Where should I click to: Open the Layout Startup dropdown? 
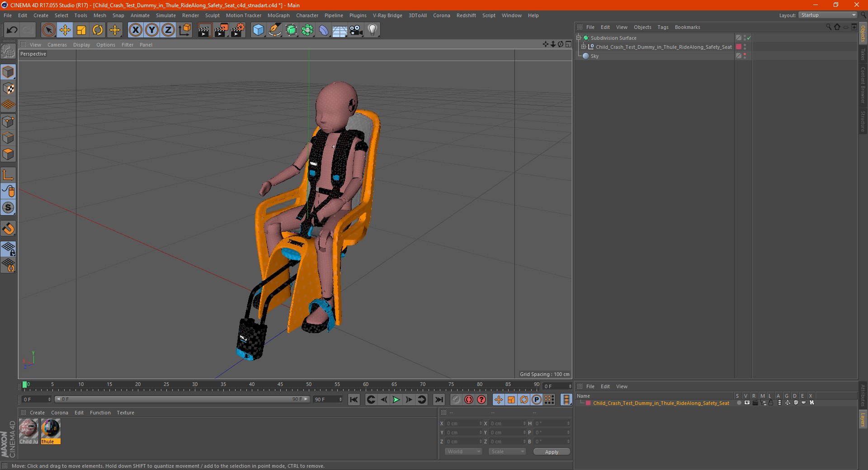828,15
